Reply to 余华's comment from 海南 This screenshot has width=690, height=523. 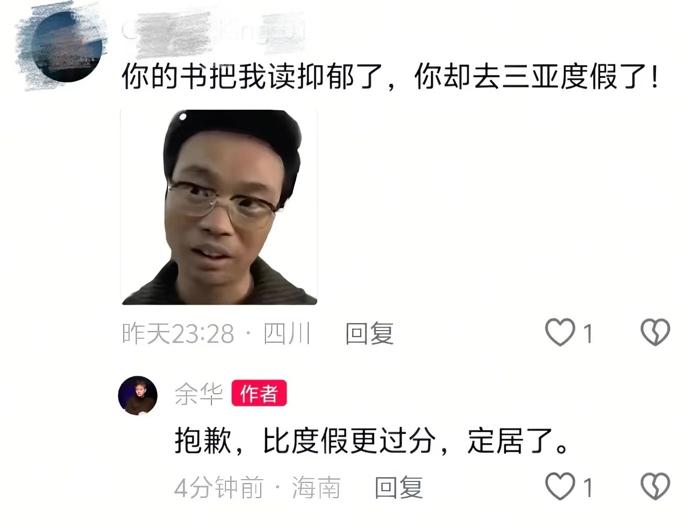pos(399,487)
